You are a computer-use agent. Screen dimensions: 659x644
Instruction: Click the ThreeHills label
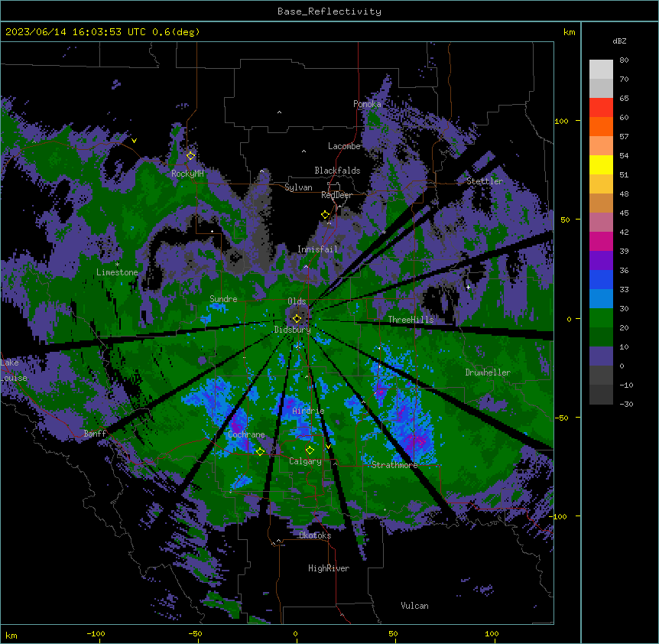pyautogui.click(x=411, y=320)
